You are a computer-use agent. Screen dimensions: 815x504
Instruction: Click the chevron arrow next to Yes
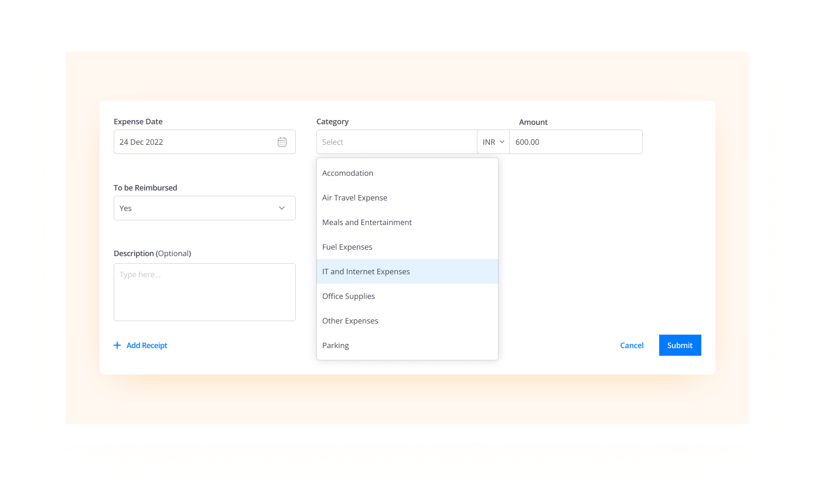pyautogui.click(x=282, y=208)
